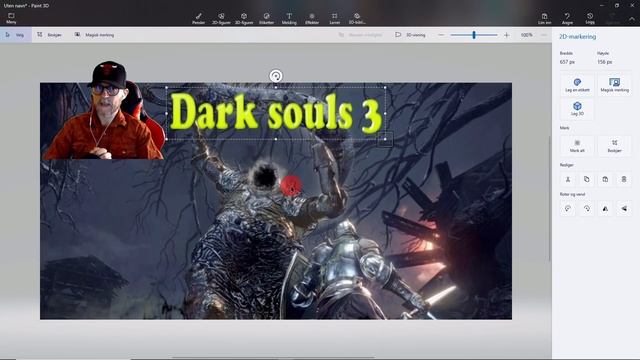This screenshot has height=360, width=640.
Task: Open the more options ellipsis
Action: pyautogui.click(x=544, y=35)
